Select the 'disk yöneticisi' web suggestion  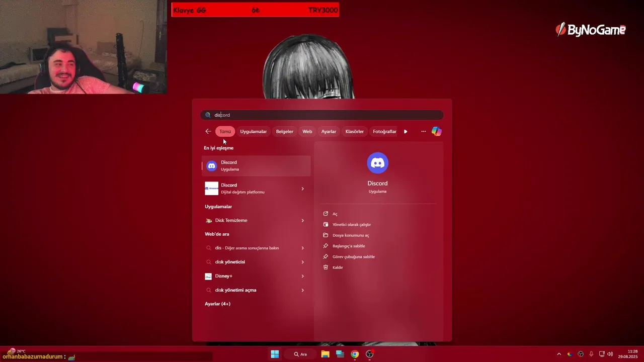click(x=256, y=262)
